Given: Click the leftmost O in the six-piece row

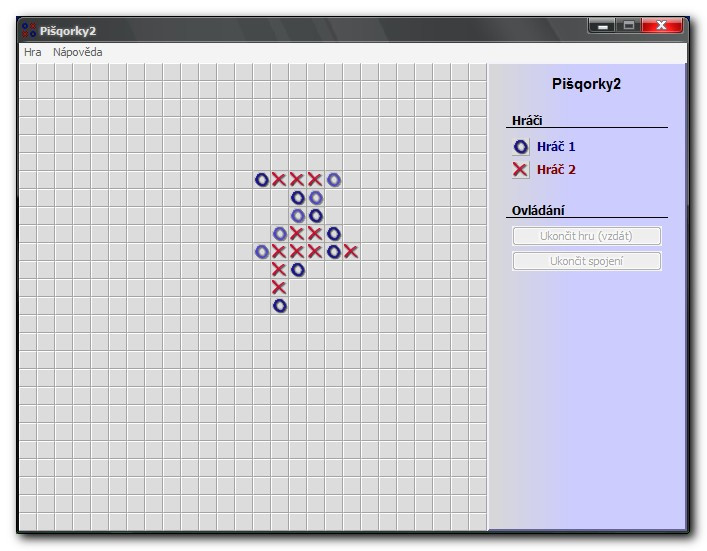Looking at the screenshot, I should pyautogui.click(x=262, y=252).
